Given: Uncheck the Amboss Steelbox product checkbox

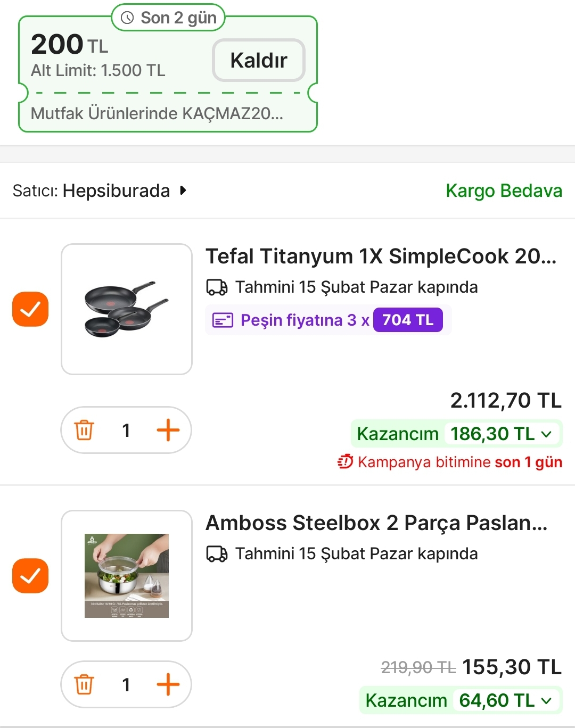Looking at the screenshot, I should [x=30, y=576].
